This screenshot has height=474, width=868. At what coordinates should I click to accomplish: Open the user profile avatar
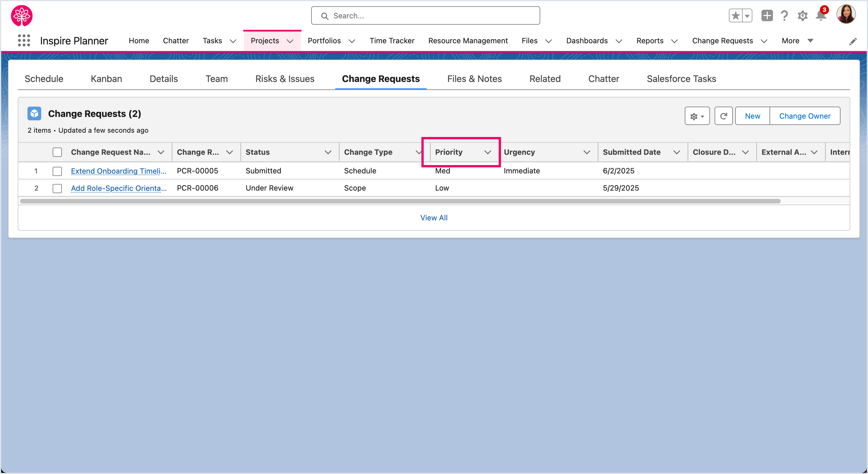pos(846,15)
